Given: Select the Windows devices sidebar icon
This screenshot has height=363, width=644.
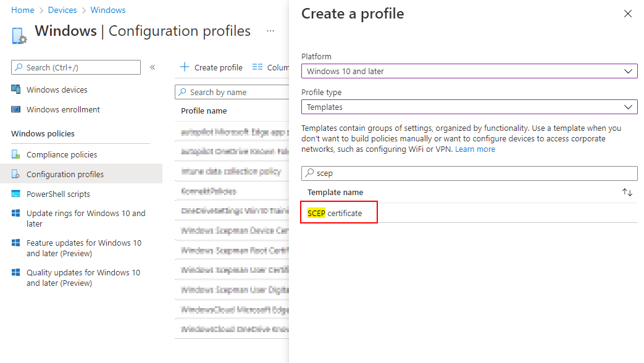Looking at the screenshot, I should click(x=15, y=90).
